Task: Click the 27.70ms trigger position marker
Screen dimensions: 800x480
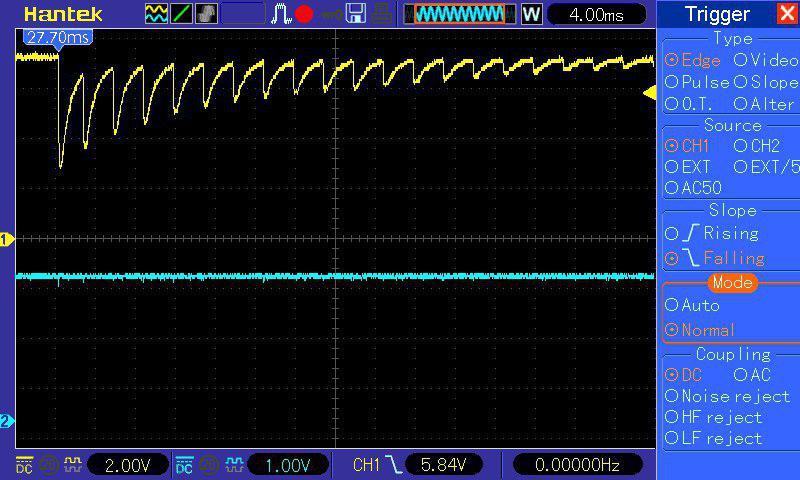Action: (x=58, y=38)
